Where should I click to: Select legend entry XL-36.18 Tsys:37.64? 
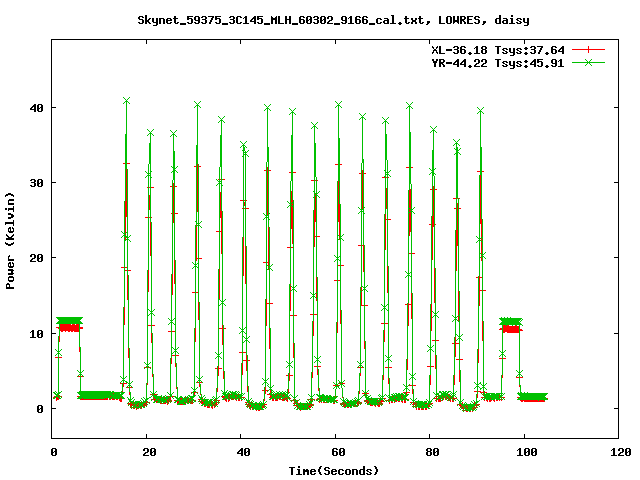point(498,50)
